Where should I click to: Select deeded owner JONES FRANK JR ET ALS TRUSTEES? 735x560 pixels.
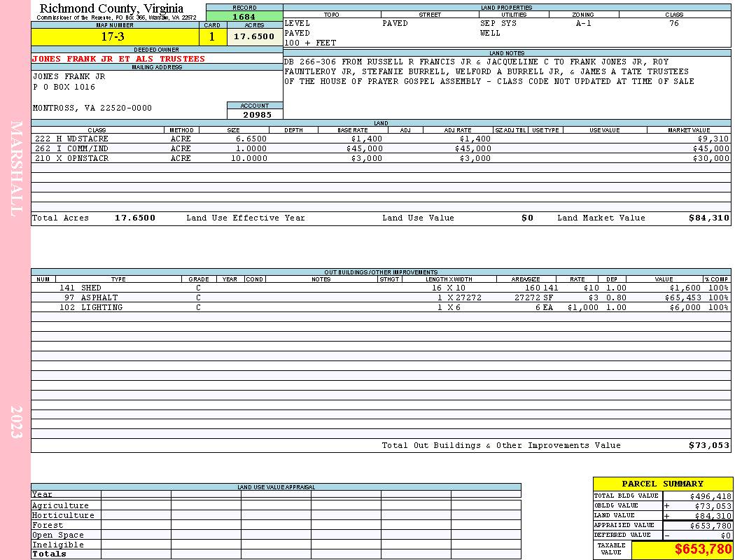pos(118,59)
